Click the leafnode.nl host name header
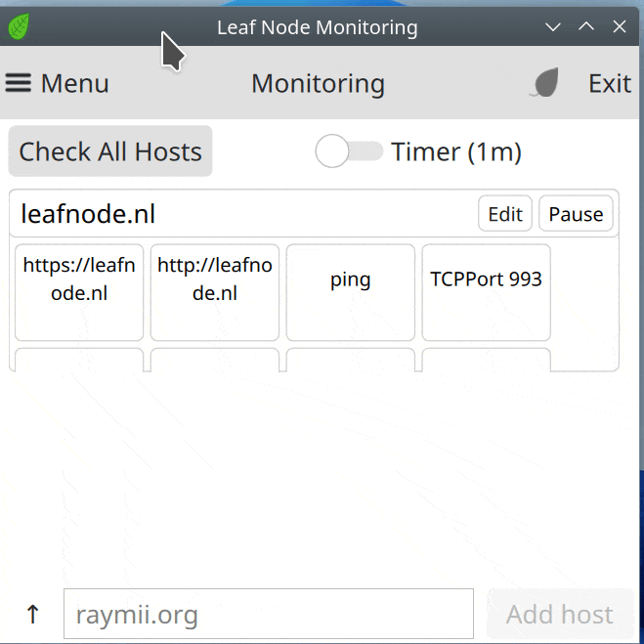Screen dimensions: 644x644 pos(88,214)
